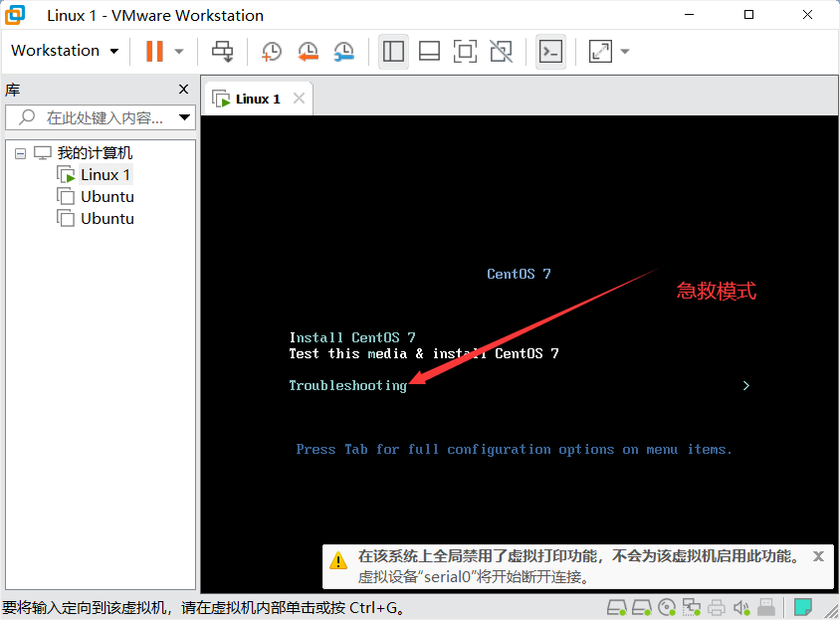Viewport: 840px width, 620px height.
Task: Toggle the console view button
Action: coord(550,52)
